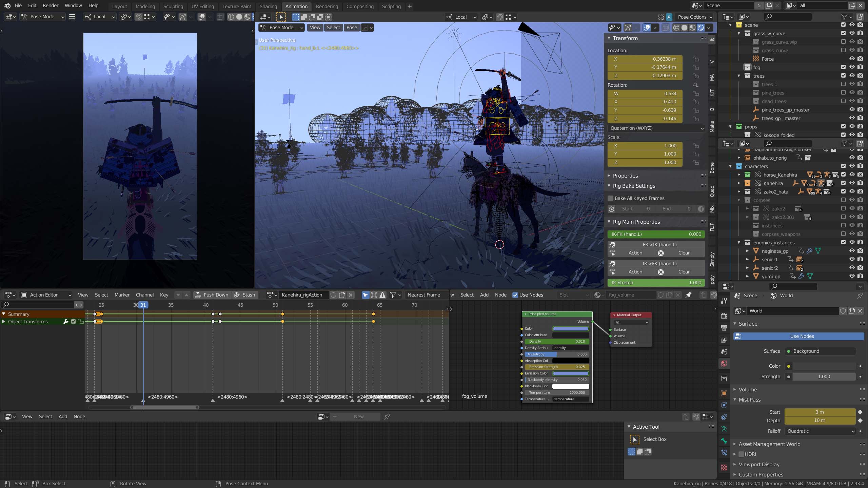This screenshot has width=868, height=488.
Task: Open the Pose menu in 3D viewport
Action: (x=352, y=27)
